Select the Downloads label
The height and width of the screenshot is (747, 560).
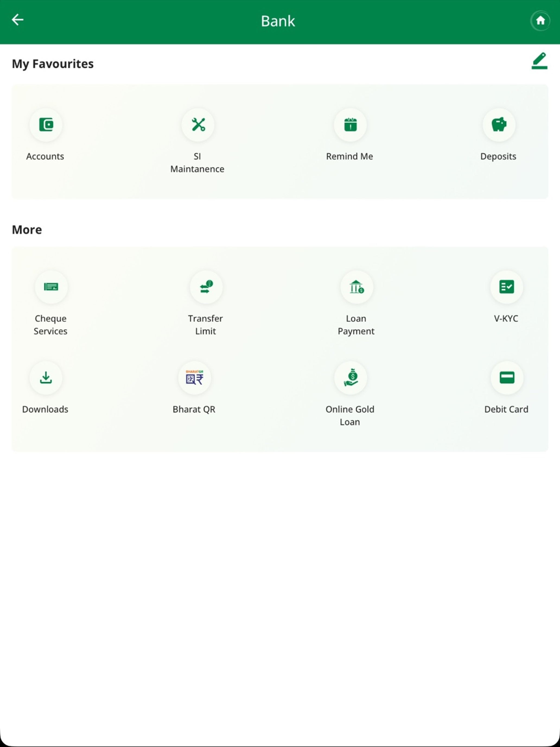click(45, 409)
